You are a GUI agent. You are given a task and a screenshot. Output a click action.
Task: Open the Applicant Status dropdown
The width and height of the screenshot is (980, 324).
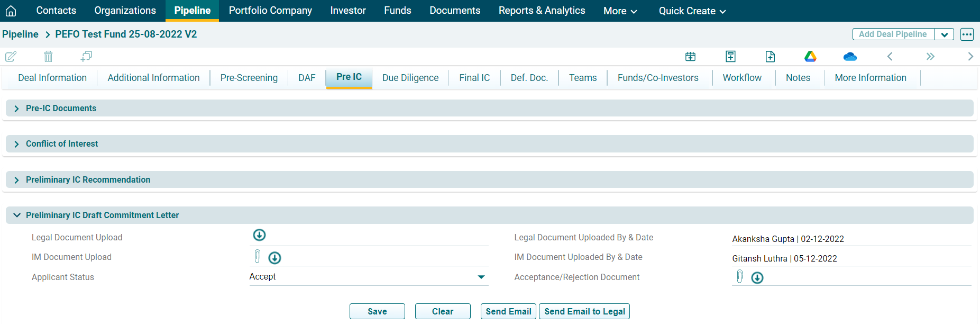(x=481, y=277)
